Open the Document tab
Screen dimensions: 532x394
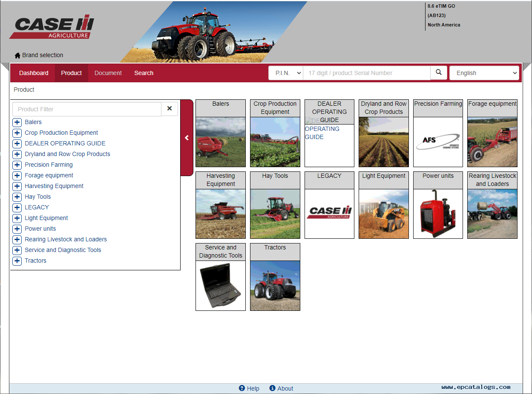pos(108,73)
